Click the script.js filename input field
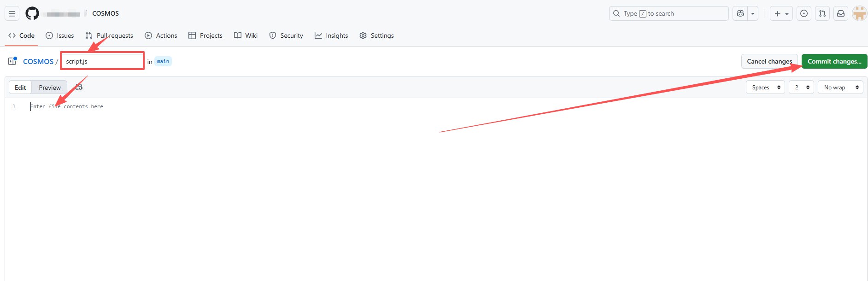 [x=102, y=61]
